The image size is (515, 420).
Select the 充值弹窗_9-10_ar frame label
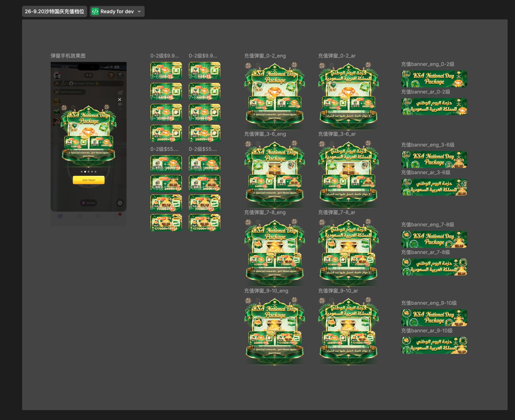[338, 291]
